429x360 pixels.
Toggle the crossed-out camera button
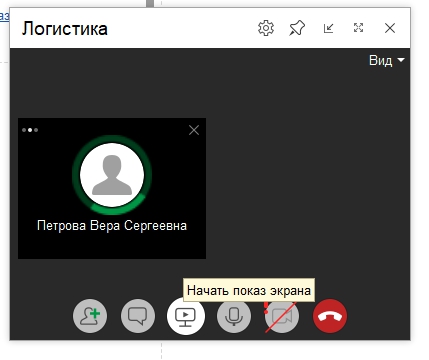point(282,316)
